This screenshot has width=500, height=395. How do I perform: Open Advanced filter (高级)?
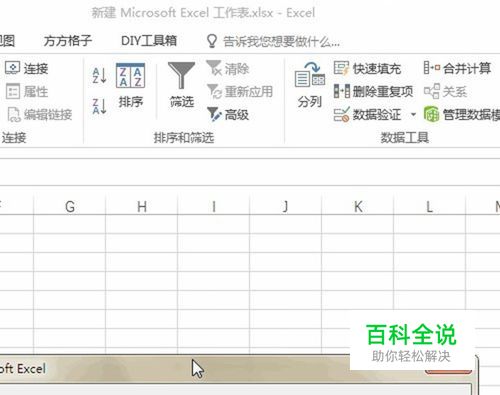[x=228, y=114]
